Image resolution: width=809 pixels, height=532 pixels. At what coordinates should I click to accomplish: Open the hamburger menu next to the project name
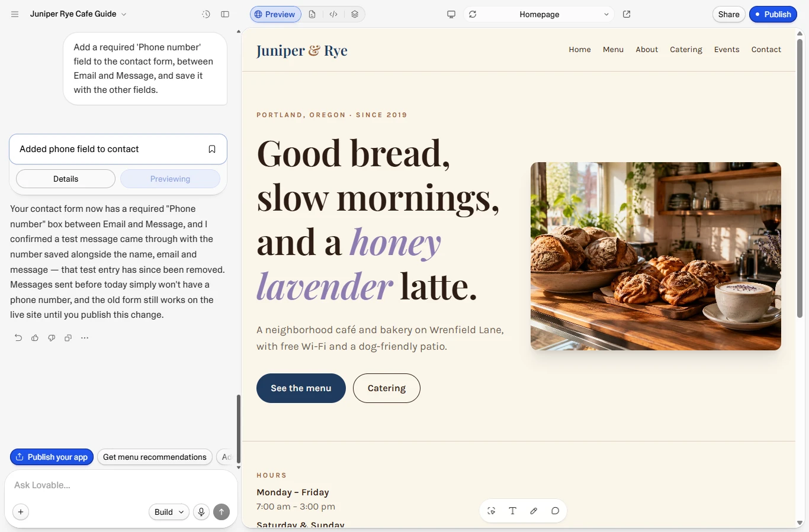click(15, 14)
